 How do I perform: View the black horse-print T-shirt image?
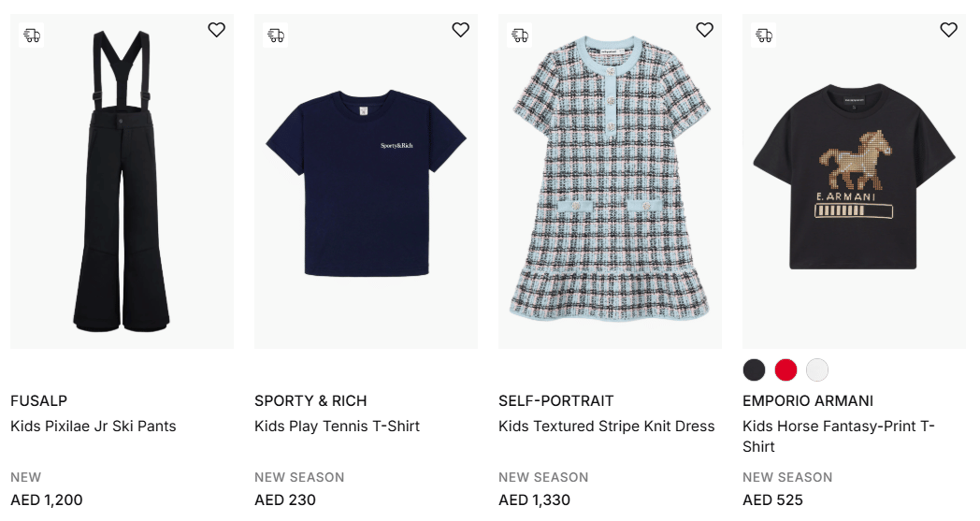854,178
